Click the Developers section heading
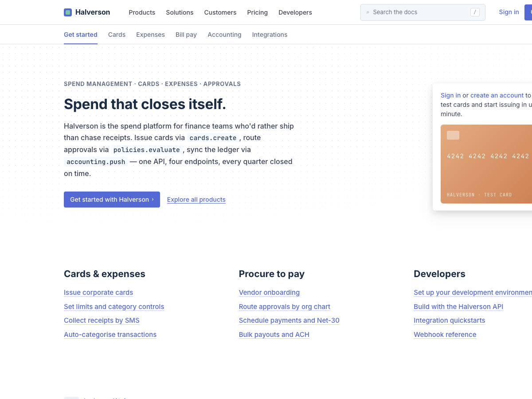This screenshot has width=532, height=399. [439, 274]
